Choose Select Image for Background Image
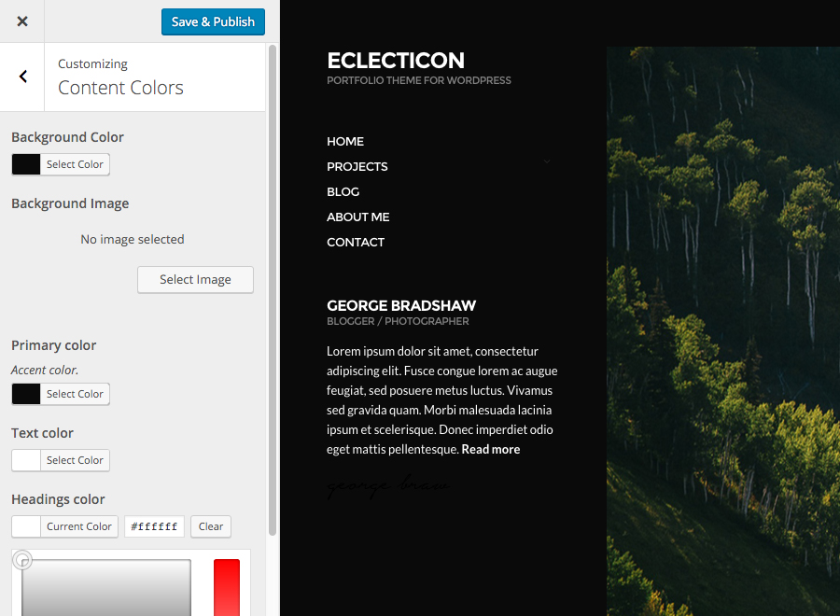840x616 pixels. (x=195, y=279)
